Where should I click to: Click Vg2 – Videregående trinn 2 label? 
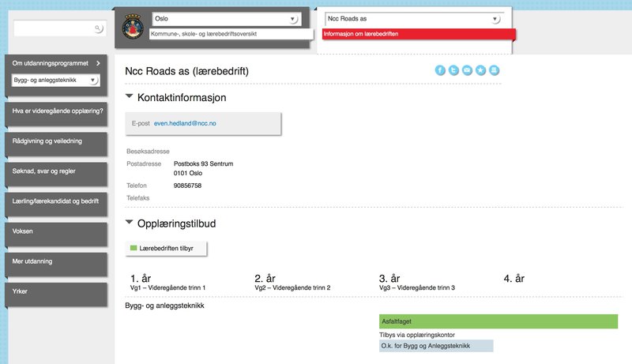point(292,288)
